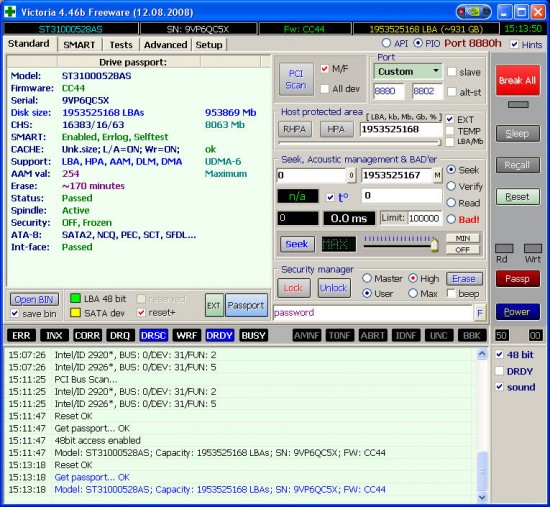
Task: Click the Host protected area slider bar
Action: pyautogui.click(x=360, y=142)
